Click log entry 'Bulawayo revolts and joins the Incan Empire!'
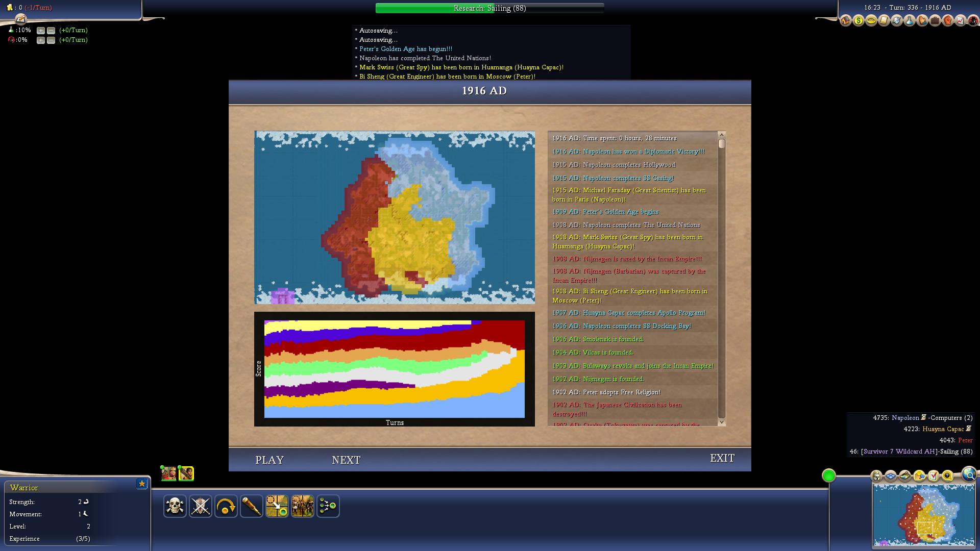The image size is (980, 551). pyautogui.click(x=633, y=366)
